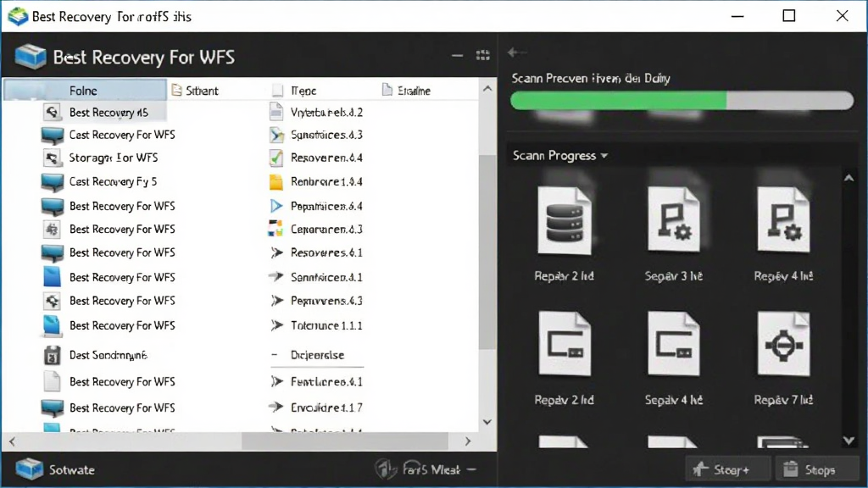The height and width of the screenshot is (488, 868).
Task: Select the Eradine column tab
Action: pyautogui.click(x=406, y=90)
